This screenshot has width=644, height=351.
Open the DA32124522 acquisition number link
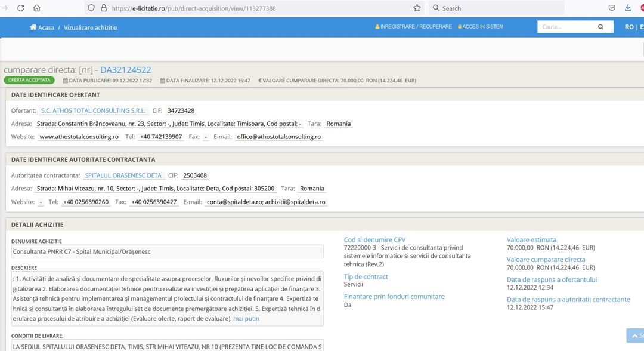pos(125,70)
